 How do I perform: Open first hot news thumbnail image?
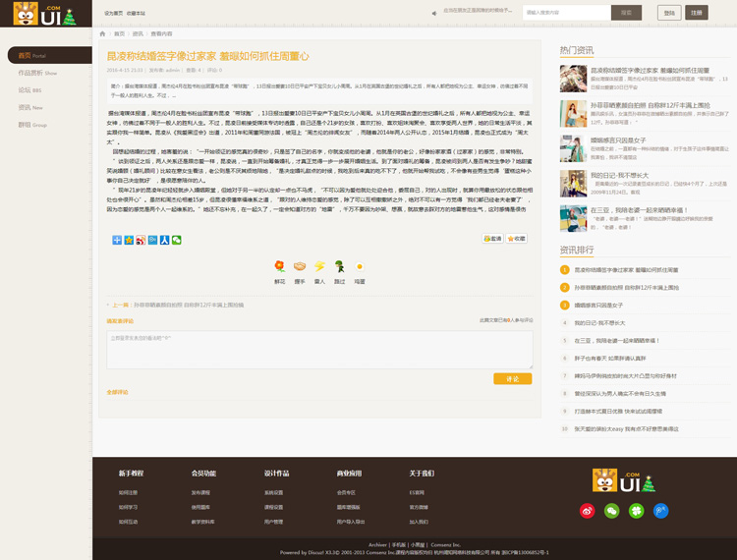pyautogui.click(x=573, y=79)
